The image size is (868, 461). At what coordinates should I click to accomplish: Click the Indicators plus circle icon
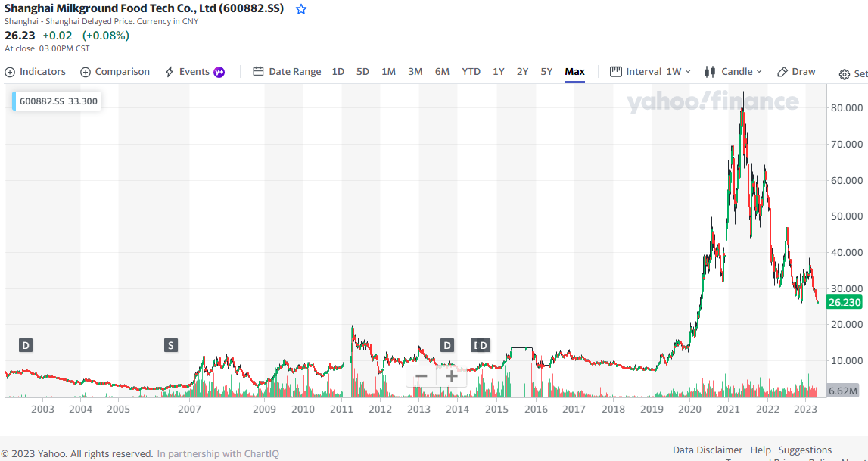point(10,72)
